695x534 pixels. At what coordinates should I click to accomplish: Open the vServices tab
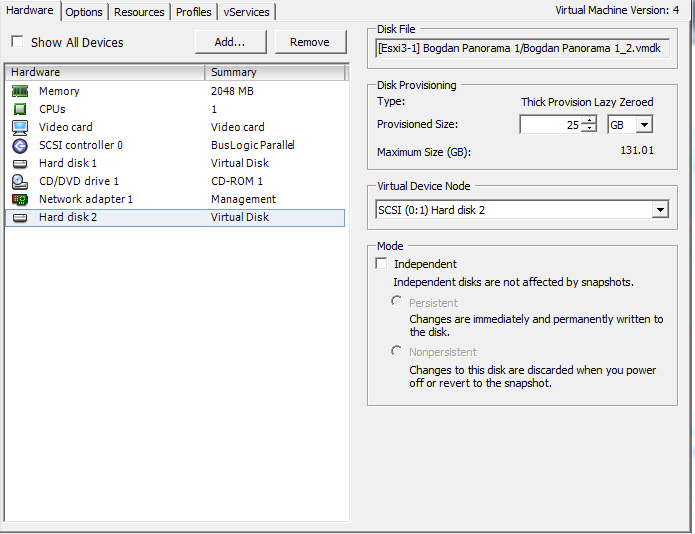tap(246, 12)
